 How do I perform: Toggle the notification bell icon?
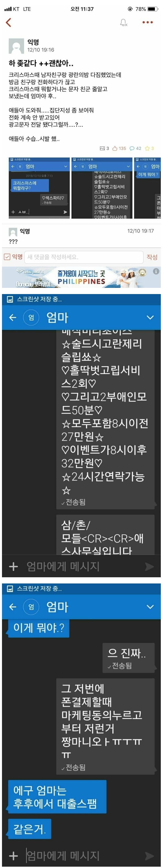pos(124,23)
